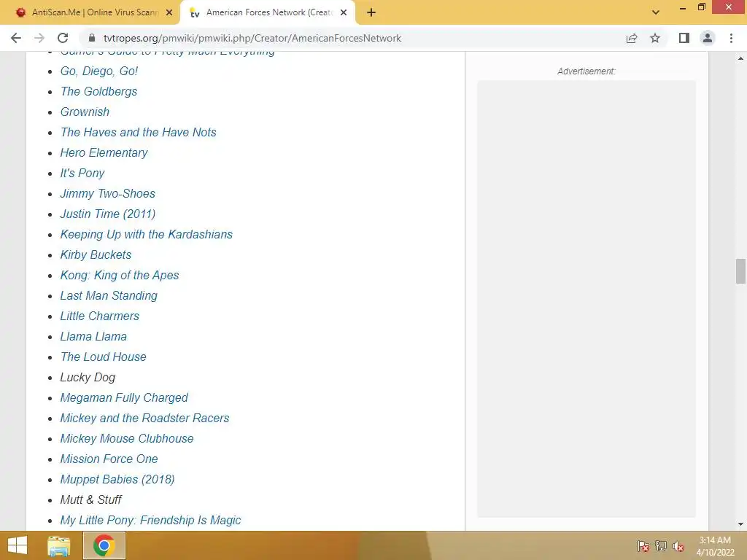Viewport: 747px width, 560px height.
Task: Reload the current page
Action: 63,38
